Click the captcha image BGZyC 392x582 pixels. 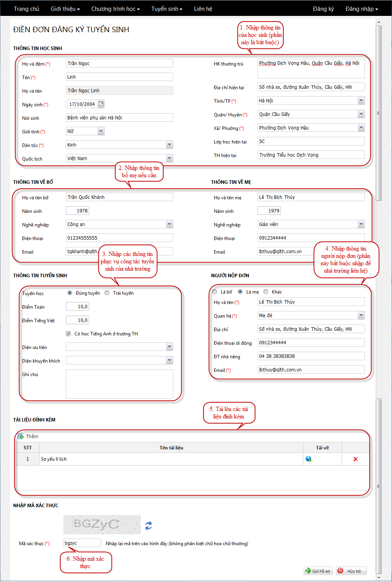(102, 525)
